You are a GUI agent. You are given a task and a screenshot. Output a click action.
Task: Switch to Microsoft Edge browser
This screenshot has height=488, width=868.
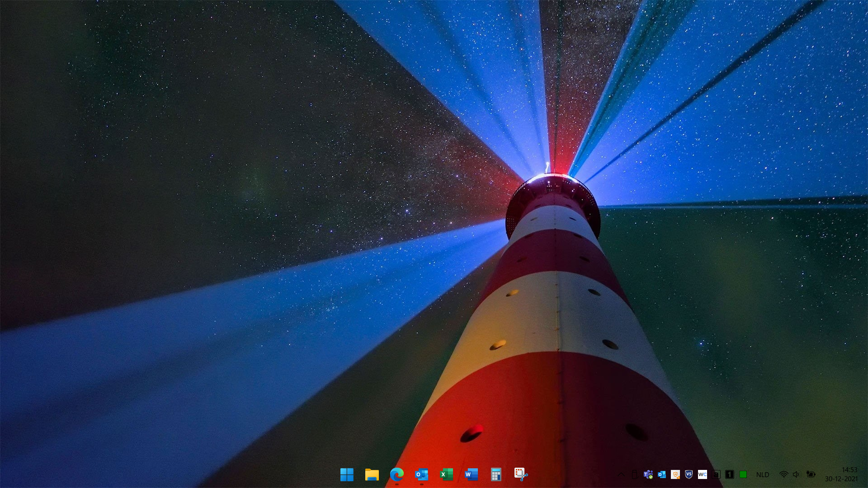click(396, 474)
